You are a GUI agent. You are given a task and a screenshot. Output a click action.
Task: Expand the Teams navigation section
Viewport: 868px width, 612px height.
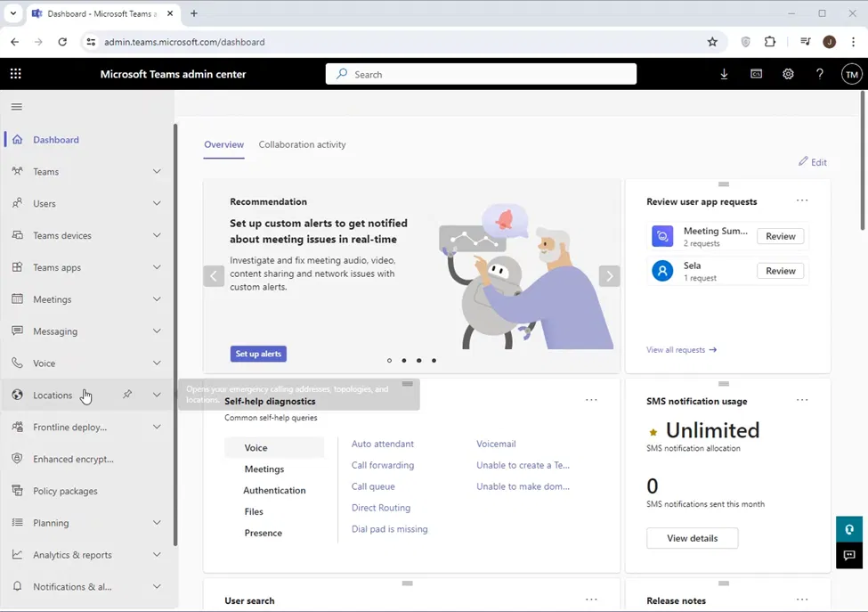157,171
